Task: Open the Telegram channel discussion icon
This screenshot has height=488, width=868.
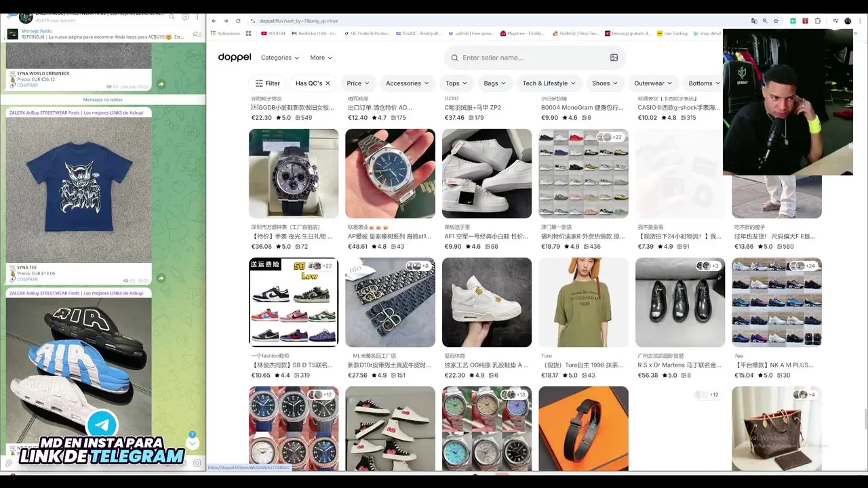Action: 185,17
